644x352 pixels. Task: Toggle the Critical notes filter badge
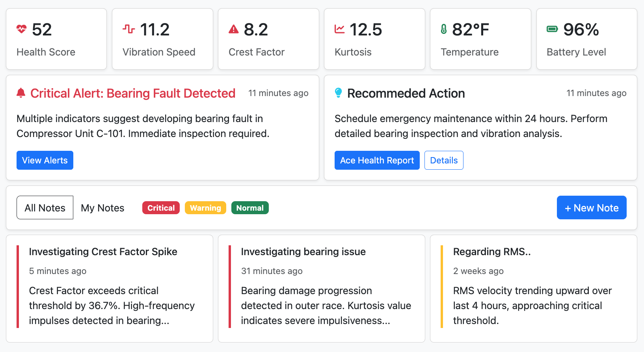pos(161,208)
